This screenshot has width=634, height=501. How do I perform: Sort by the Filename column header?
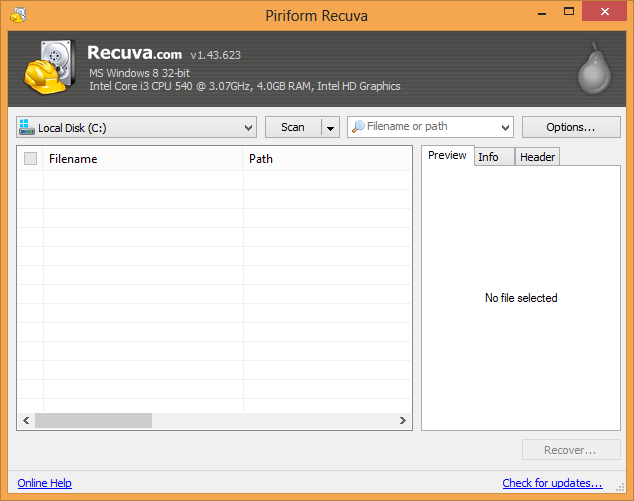point(143,159)
